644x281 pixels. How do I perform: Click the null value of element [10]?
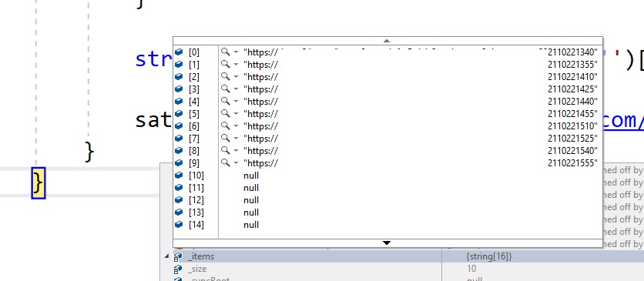point(251,176)
